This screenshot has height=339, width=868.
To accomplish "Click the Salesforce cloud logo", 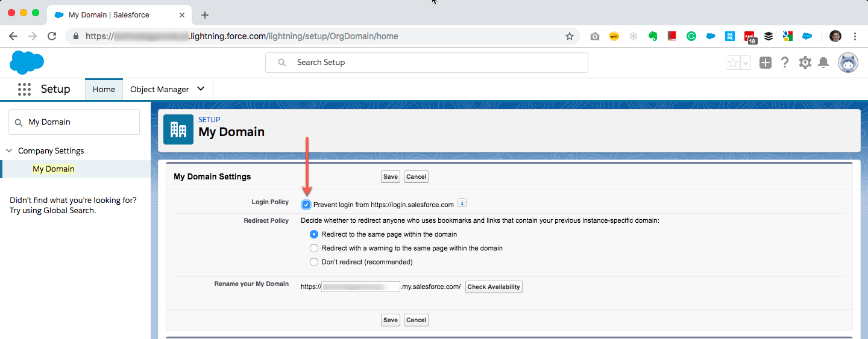I will (27, 63).
